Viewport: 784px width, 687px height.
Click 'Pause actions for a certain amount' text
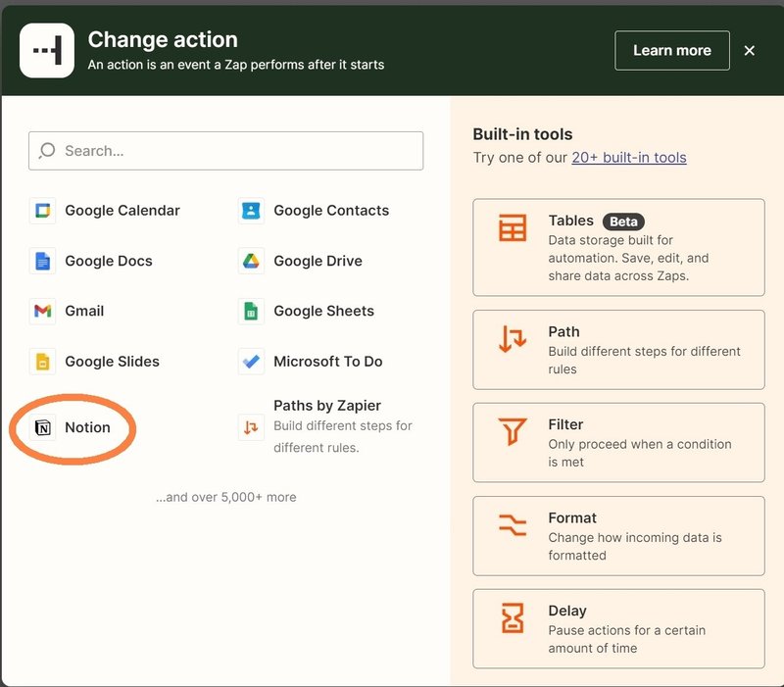pos(627,639)
